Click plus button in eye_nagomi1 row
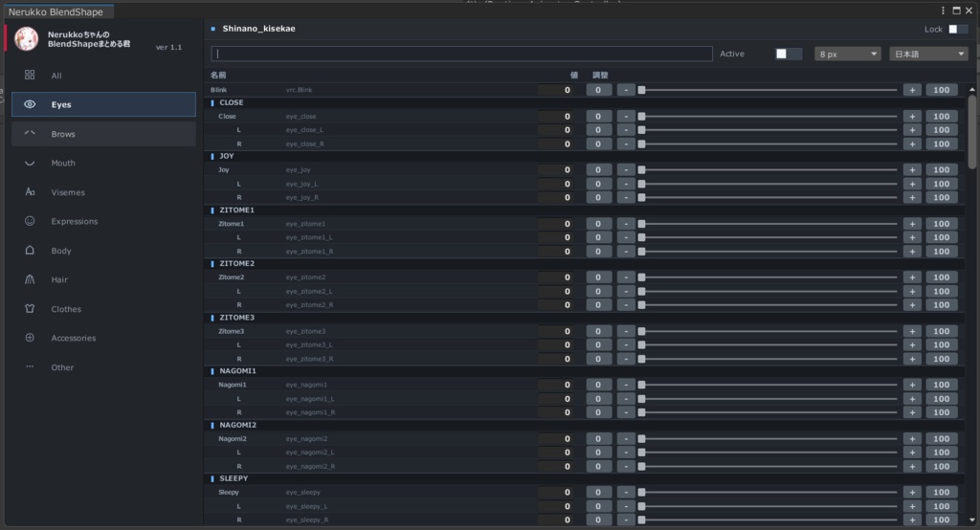This screenshot has height=530, width=980. point(912,385)
